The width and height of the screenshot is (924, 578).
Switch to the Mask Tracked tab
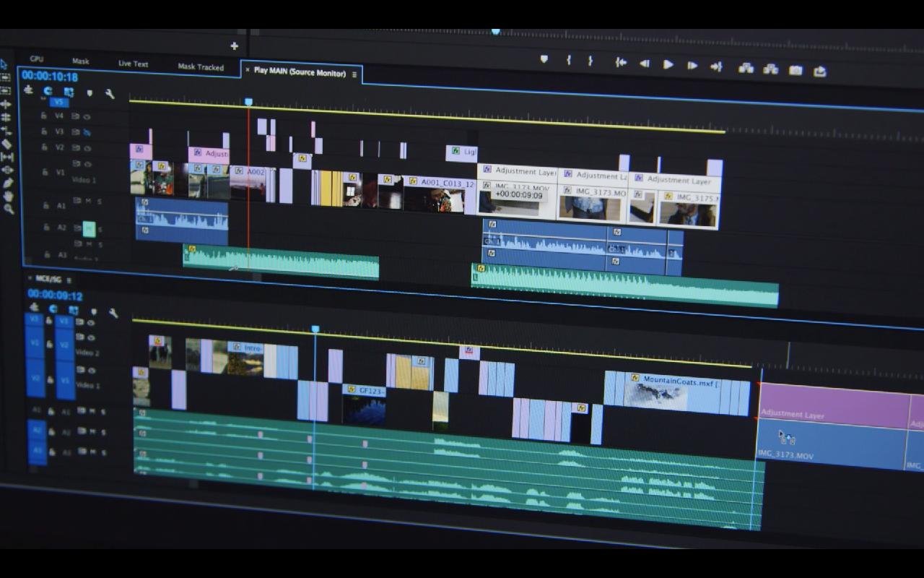tap(201, 66)
